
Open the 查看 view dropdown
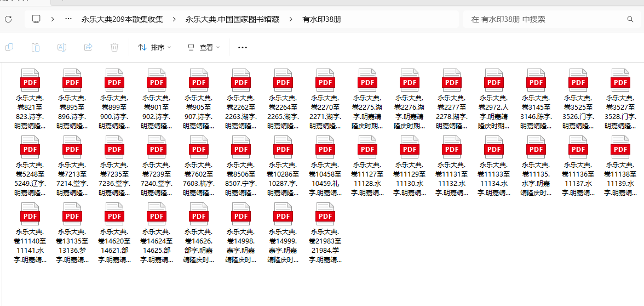pyautogui.click(x=204, y=48)
